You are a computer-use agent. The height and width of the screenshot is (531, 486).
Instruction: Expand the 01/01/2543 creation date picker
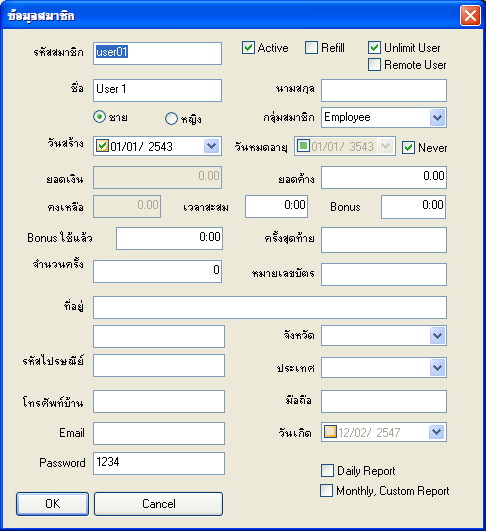[x=212, y=146]
